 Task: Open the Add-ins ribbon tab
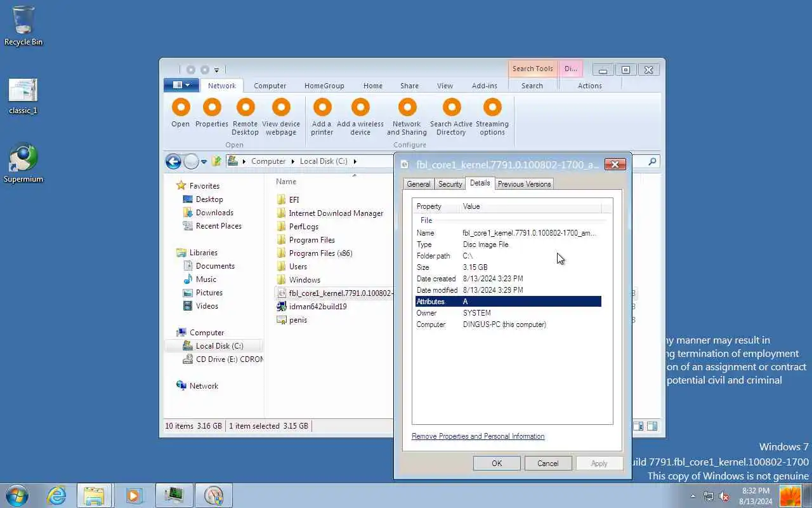point(485,86)
